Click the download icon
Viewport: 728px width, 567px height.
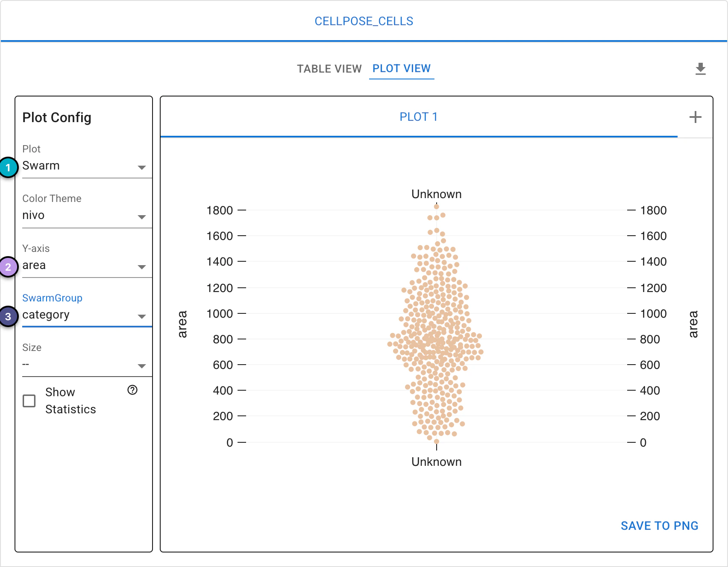701,69
